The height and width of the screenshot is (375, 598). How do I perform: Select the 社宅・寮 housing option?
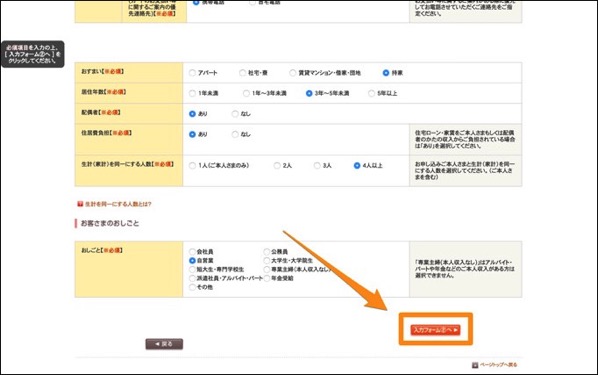tap(242, 73)
